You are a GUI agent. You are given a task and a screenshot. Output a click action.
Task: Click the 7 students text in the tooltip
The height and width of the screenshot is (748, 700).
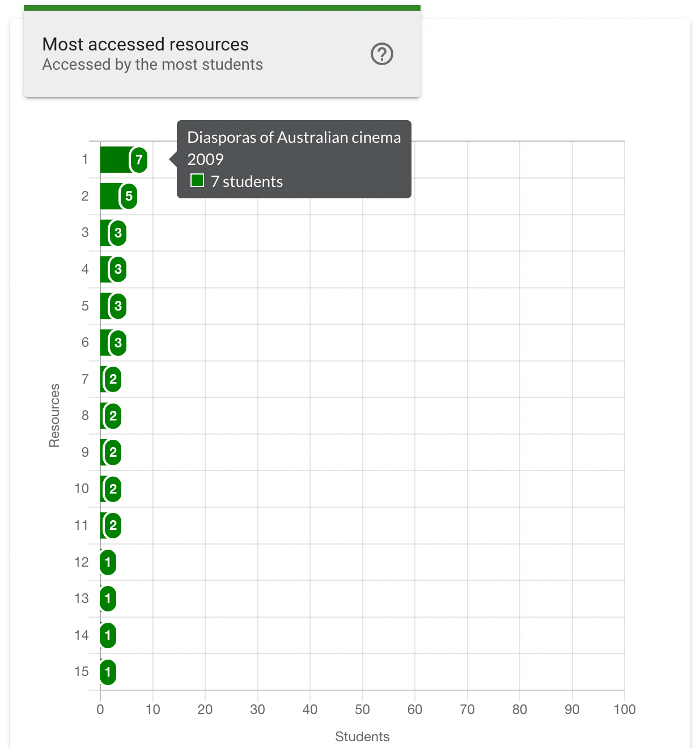(x=247, y=181)
